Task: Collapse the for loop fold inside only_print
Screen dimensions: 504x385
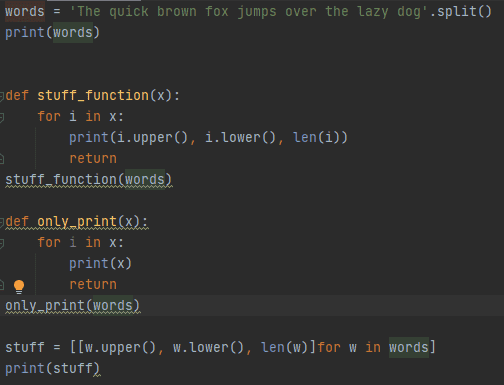Action: click(1, 243)
